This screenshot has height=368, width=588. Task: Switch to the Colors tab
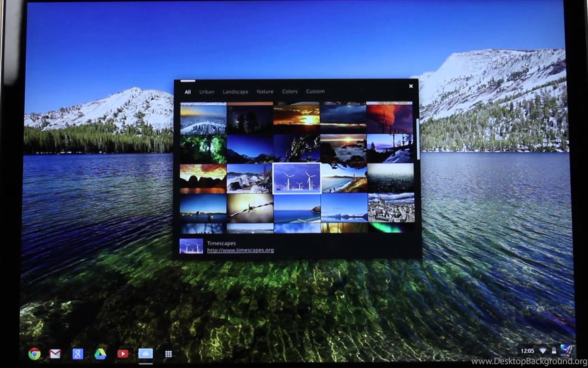point(290,92)
